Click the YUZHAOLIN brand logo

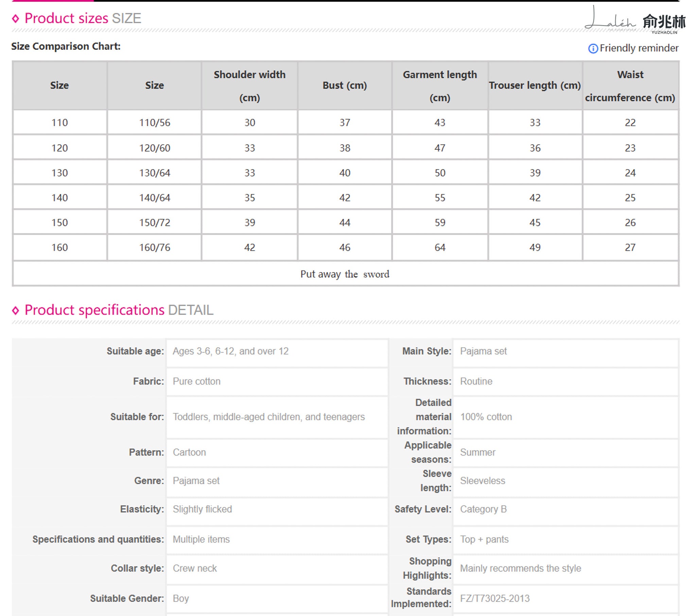[664, 23]
